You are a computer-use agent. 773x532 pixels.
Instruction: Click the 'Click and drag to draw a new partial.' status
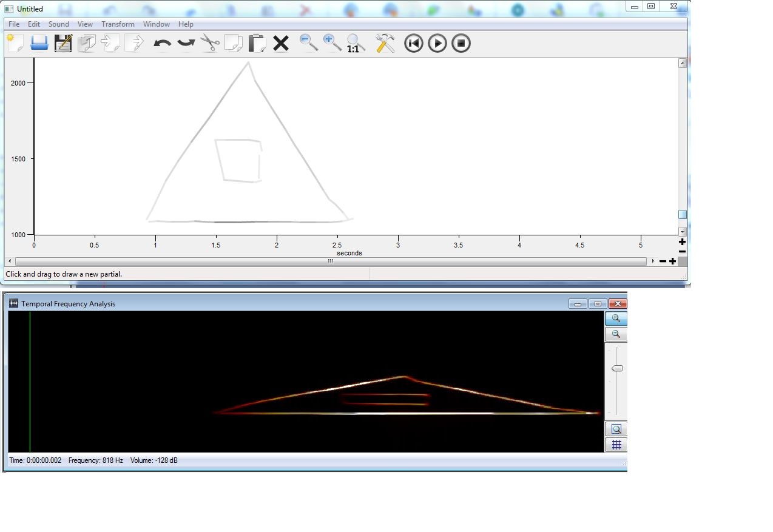pyautogui.click(x=64, y=274)
